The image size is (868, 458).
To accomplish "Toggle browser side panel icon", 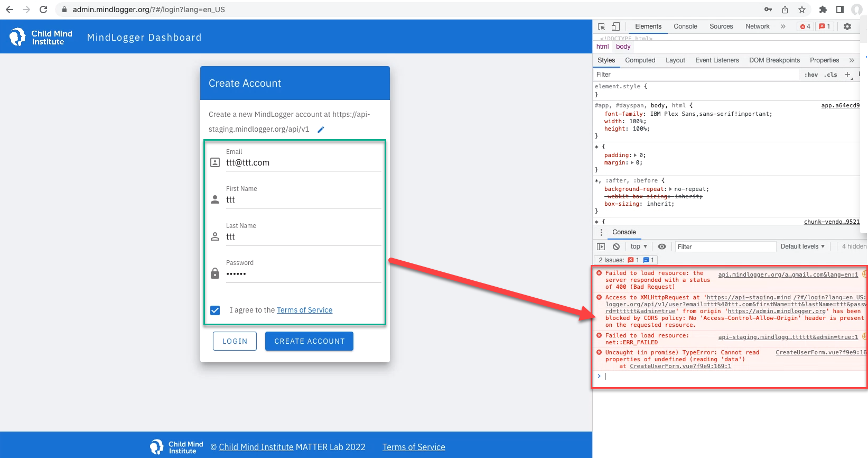I will (x=839, y=10).
